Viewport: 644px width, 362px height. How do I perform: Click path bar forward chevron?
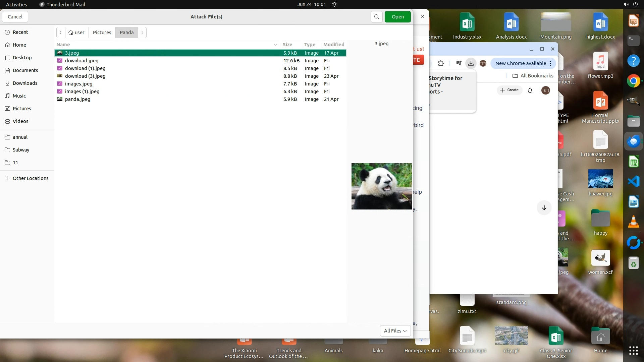(x=142, y=33)
